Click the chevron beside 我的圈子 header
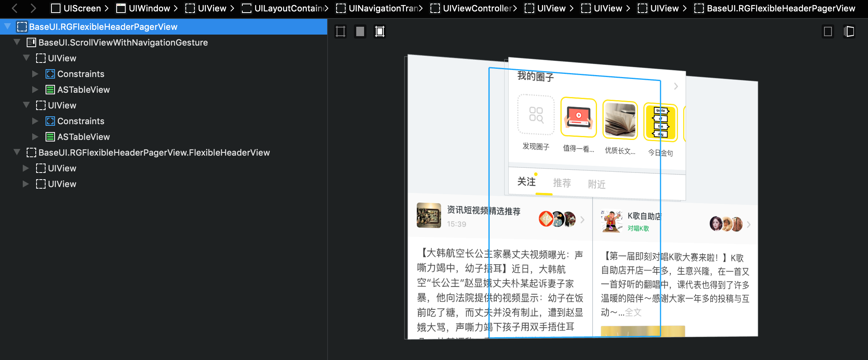This screenshot has width=868, height=360. point(676,86)
